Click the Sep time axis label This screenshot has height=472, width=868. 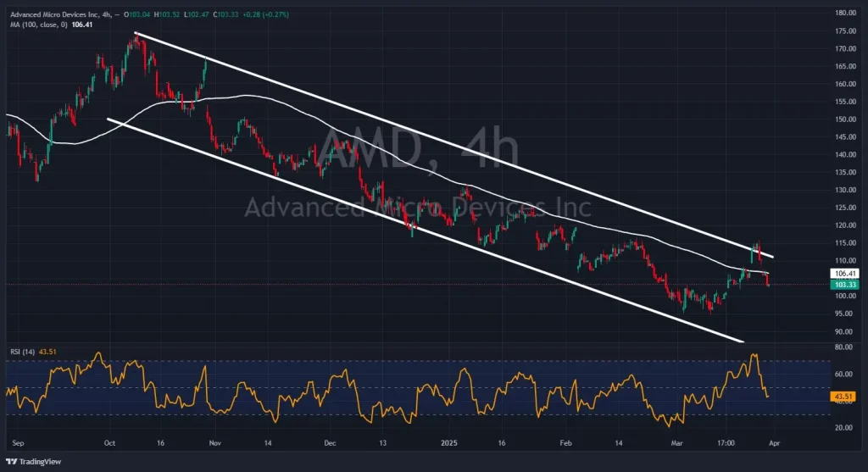pos(18,443)
